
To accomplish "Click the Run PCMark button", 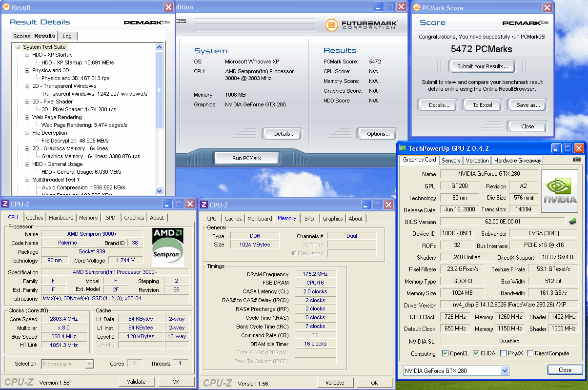I will coord(246,158).
